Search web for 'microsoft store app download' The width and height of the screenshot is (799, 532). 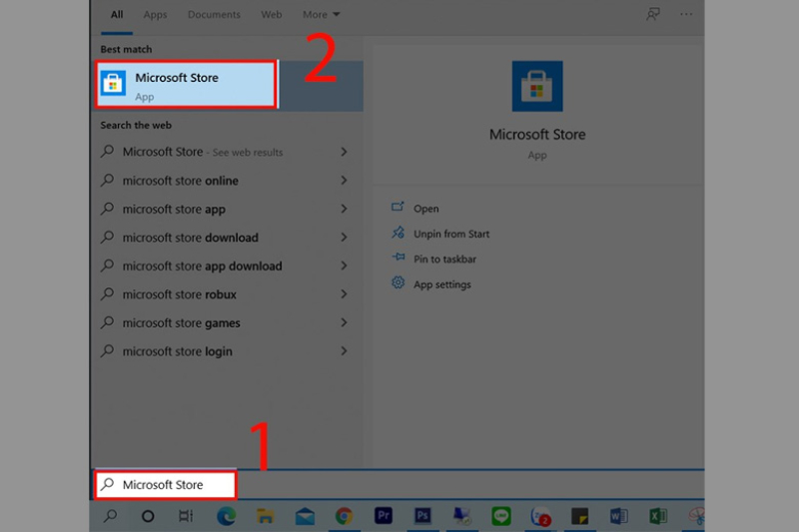[203, 266]
